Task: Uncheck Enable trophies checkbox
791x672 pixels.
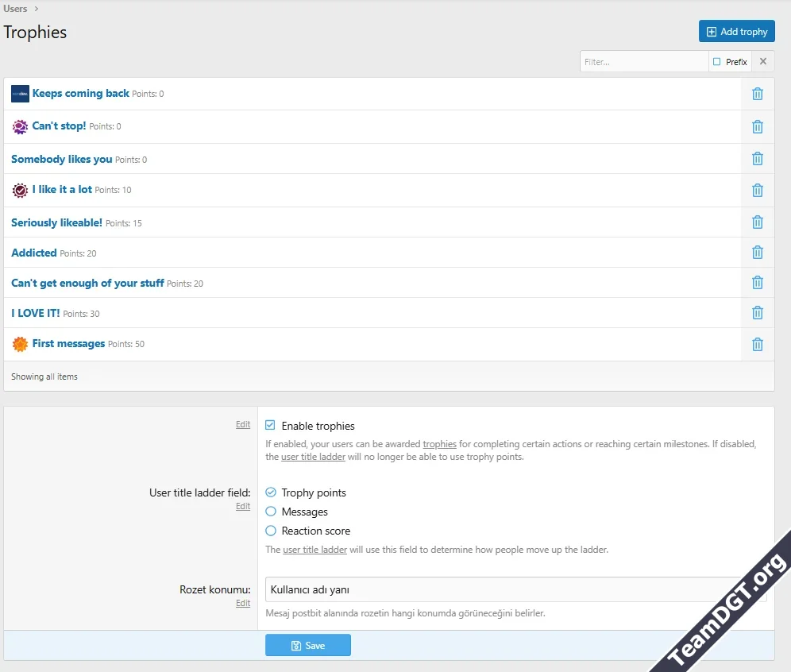Action: pyautogui.click(x=271, y=426)
